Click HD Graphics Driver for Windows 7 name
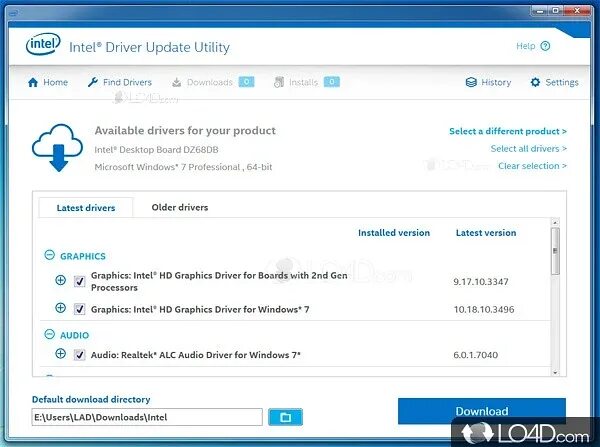 (200, 309)
